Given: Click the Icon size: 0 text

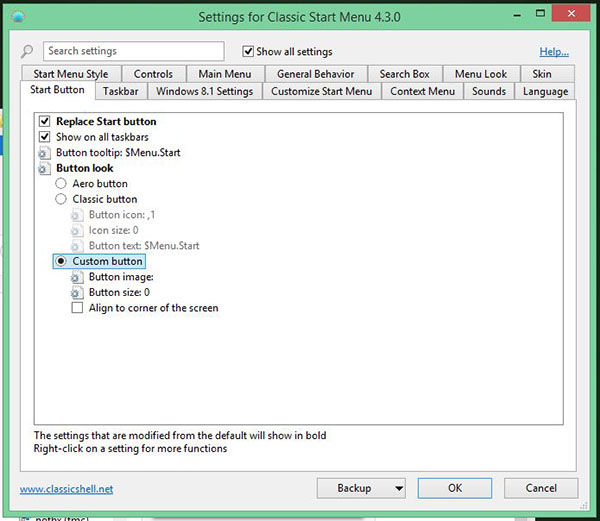Looking at the screenshot, I should tap(114, 231).
